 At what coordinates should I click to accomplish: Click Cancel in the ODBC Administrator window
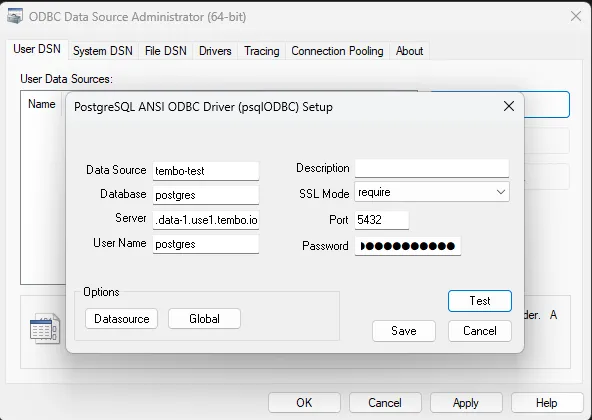coord(385,403)
